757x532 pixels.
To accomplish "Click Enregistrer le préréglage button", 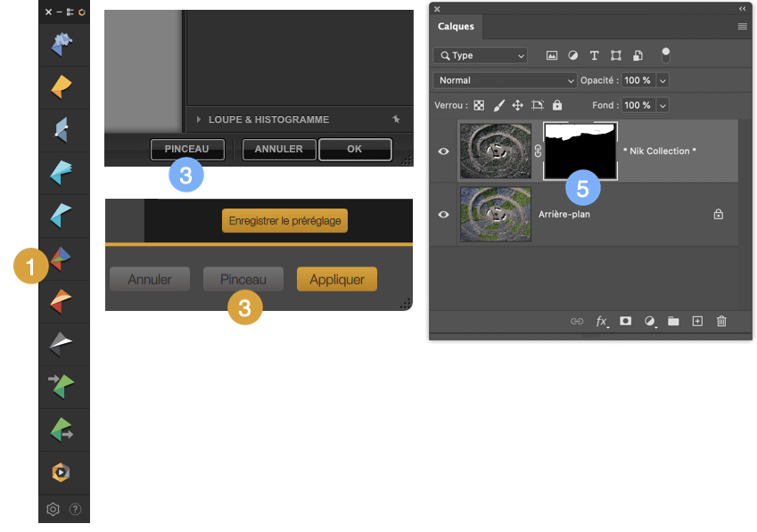I will click(x=284, y=220).
